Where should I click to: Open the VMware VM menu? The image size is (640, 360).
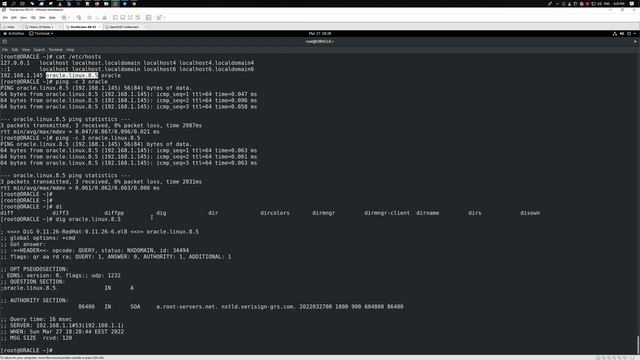(33, 18)
